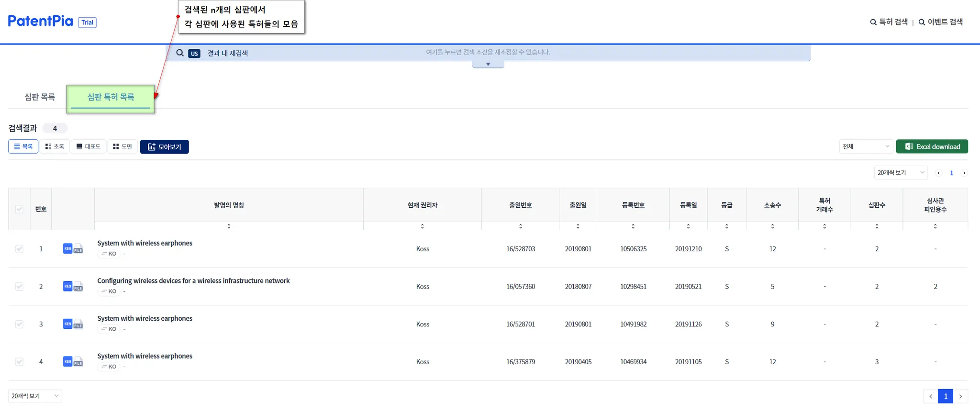
Task: Open the top 20개씩 보기 dropdown
Action: point(901,173)
